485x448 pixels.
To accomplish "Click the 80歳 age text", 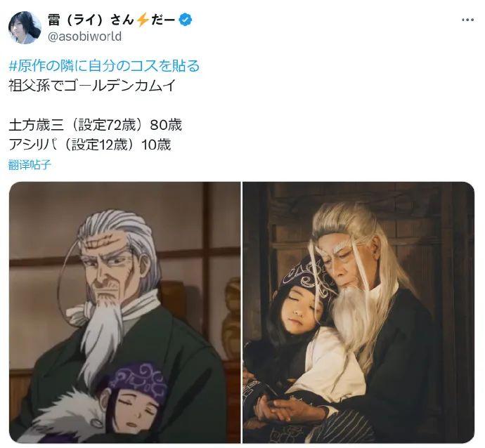I will (166, 126).
